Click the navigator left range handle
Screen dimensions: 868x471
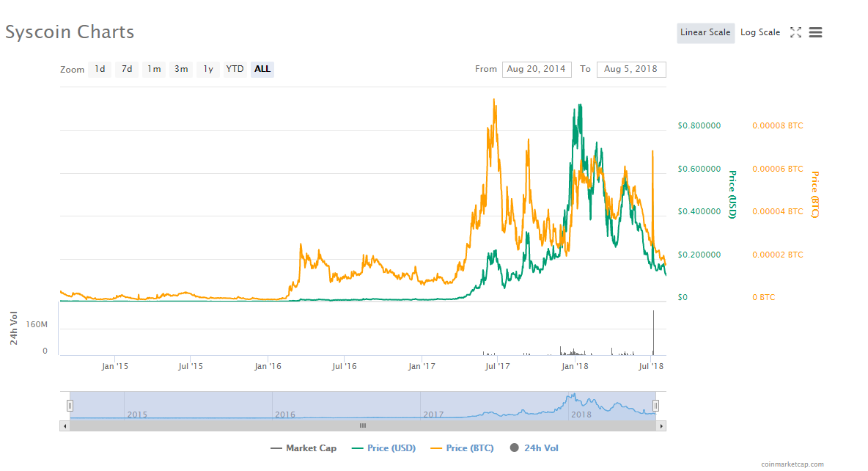70,406
